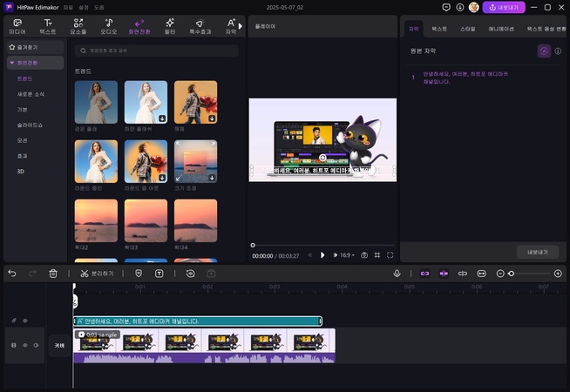570x392 pixels.
Task: Delete the selected clip with trash icon
Action: click(53, 274)
